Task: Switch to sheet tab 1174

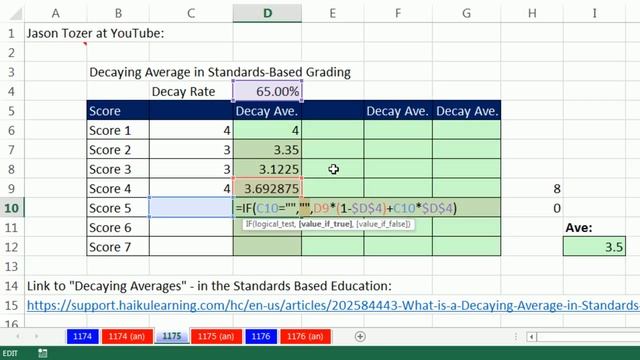Action: click(82, 337)
